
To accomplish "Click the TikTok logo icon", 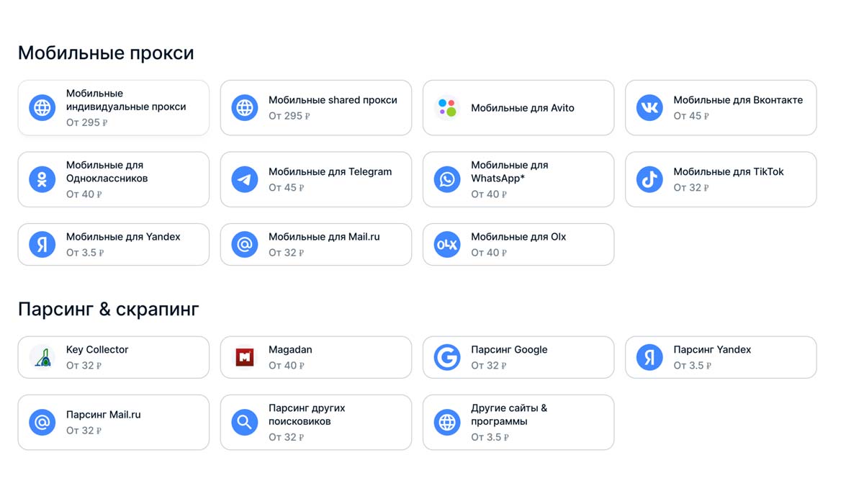I will click(x=649, y=179).
